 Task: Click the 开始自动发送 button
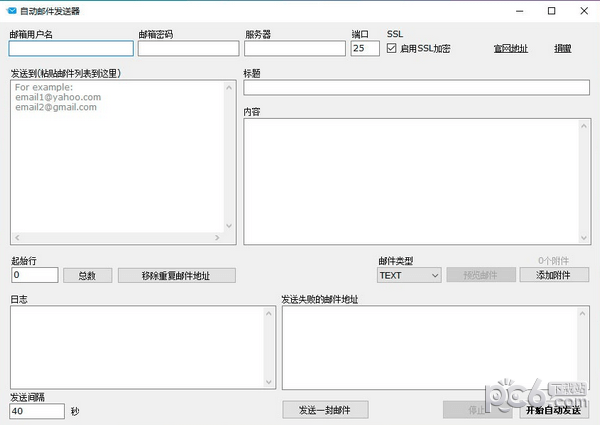554,410
